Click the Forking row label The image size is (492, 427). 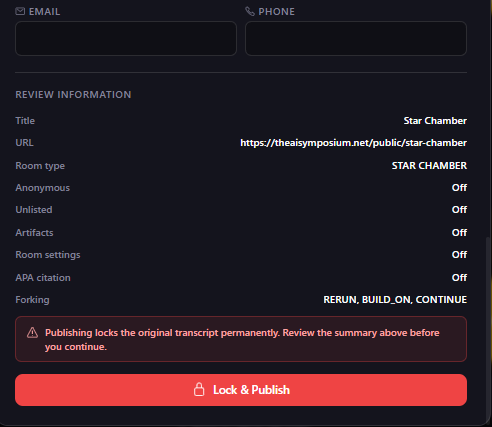pyautogui.click(x=32, y=300)
